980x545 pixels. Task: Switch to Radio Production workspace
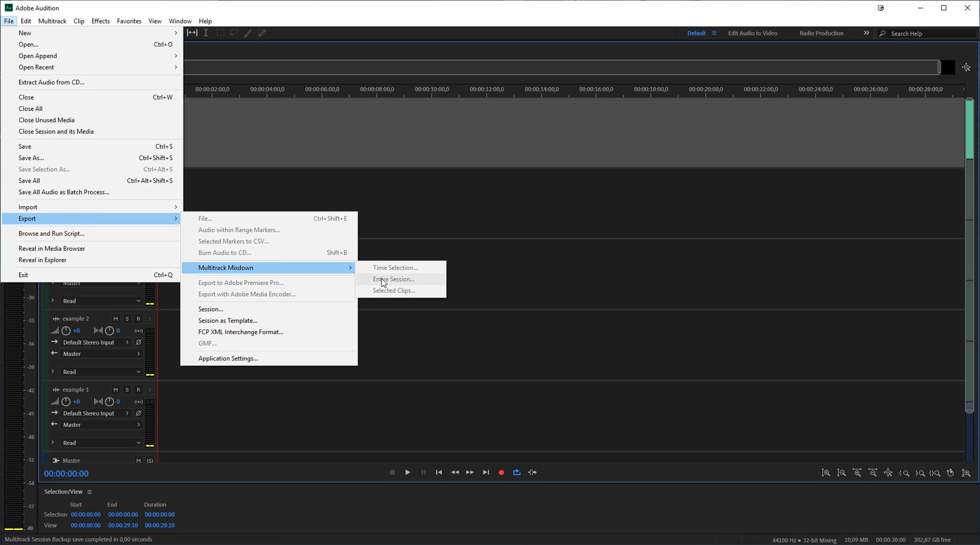pyautogui.click(x=821, y=33)
